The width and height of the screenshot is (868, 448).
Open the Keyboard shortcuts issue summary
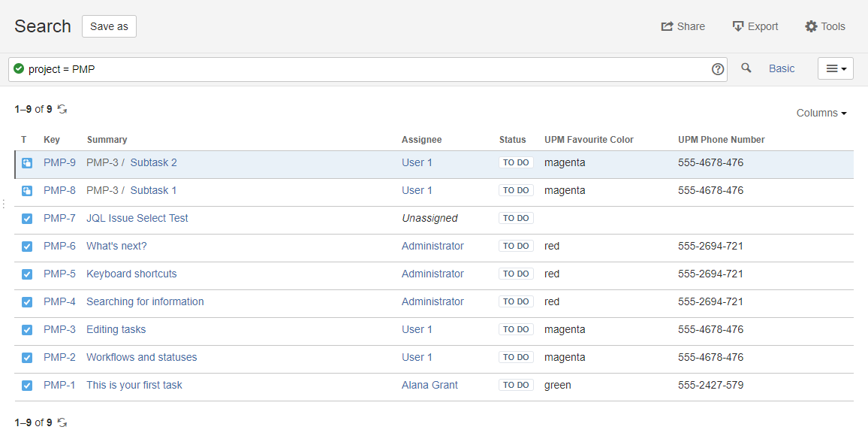131,274
